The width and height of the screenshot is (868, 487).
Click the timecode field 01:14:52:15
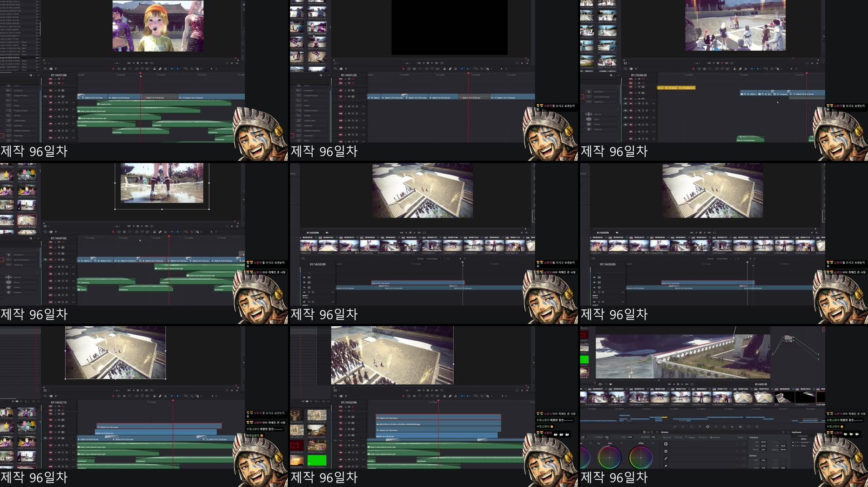pyautogui.click(x=59, y=402)
